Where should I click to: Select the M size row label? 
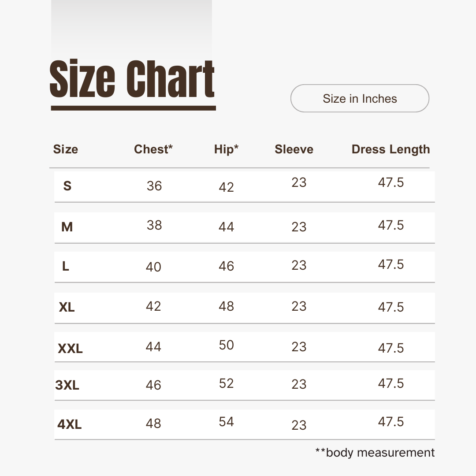(67, 227)
